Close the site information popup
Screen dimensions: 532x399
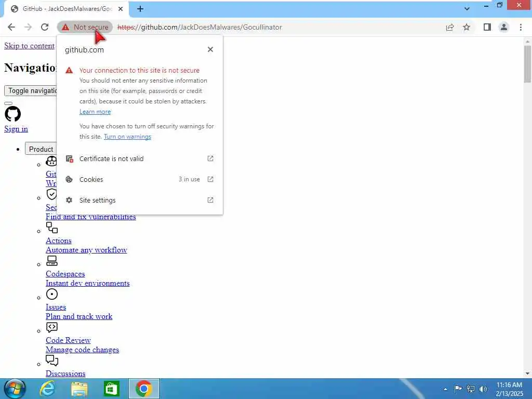coord(210,49)
